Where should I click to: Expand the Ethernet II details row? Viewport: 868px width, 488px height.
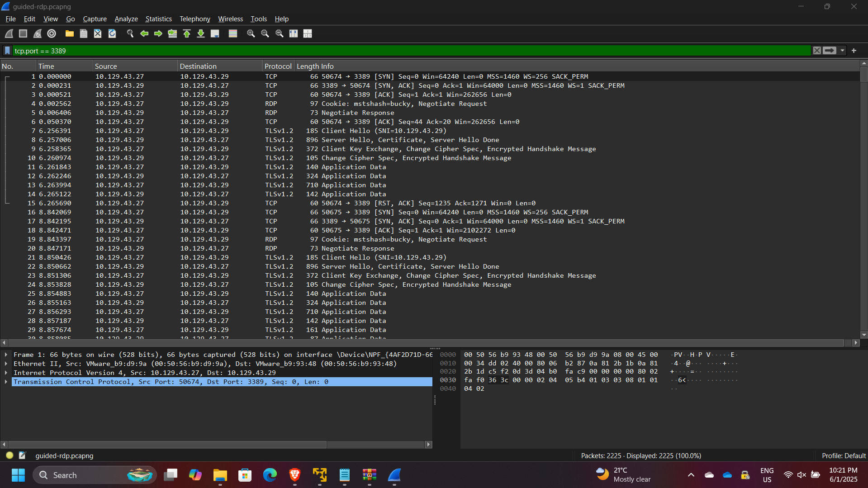pos(6,364)
